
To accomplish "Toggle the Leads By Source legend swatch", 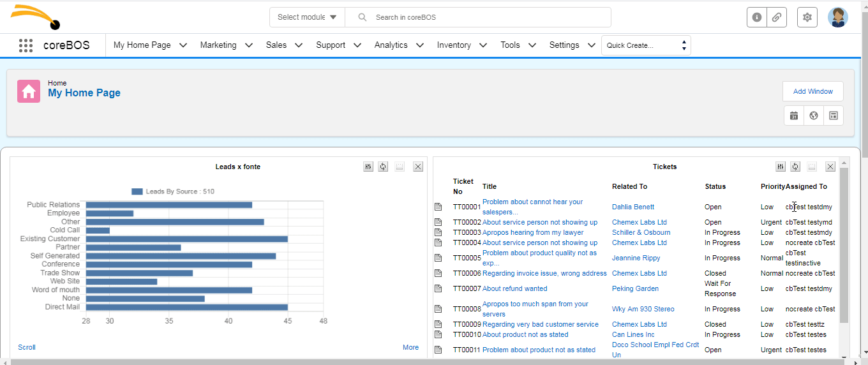I will point(137,191).
